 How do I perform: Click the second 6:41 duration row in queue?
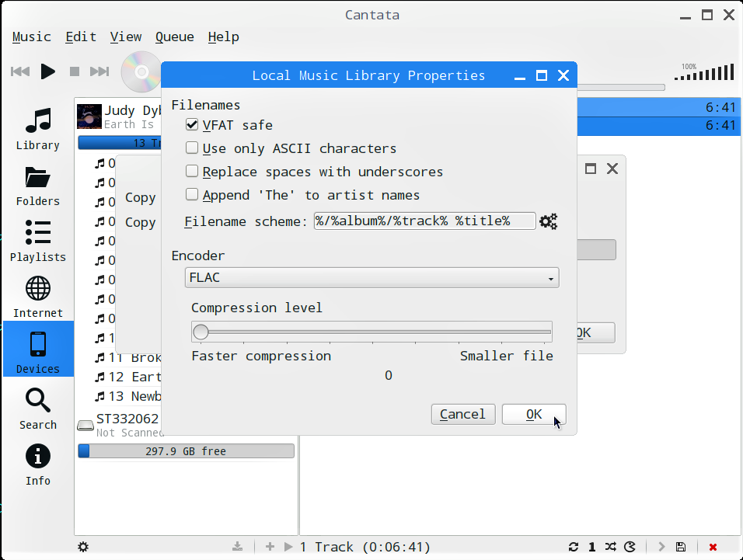(658, 126)
